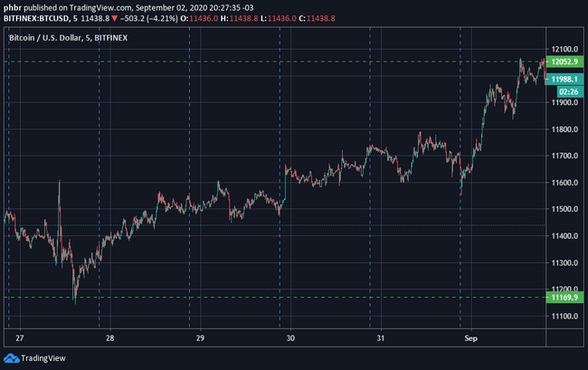588x370 pixels.
Task: Click the date label 29 on time axis
Action: click(x=200, y=338)
